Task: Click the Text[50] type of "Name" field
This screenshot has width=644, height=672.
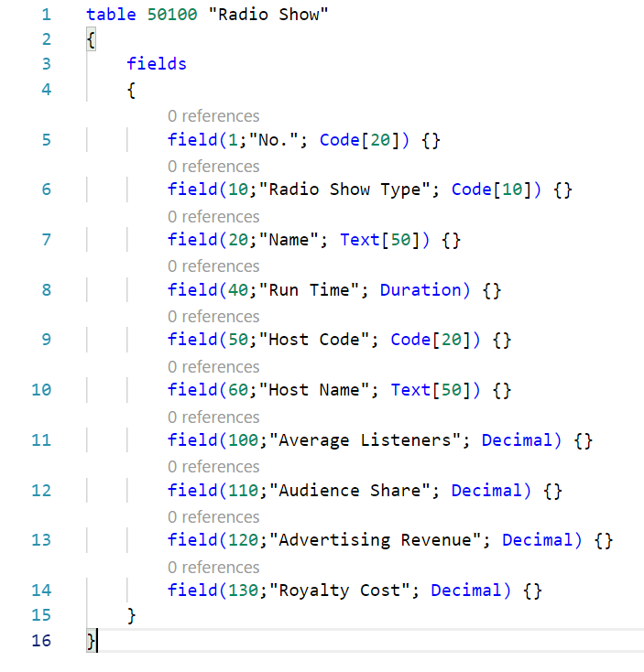Action: click(380, 240)
